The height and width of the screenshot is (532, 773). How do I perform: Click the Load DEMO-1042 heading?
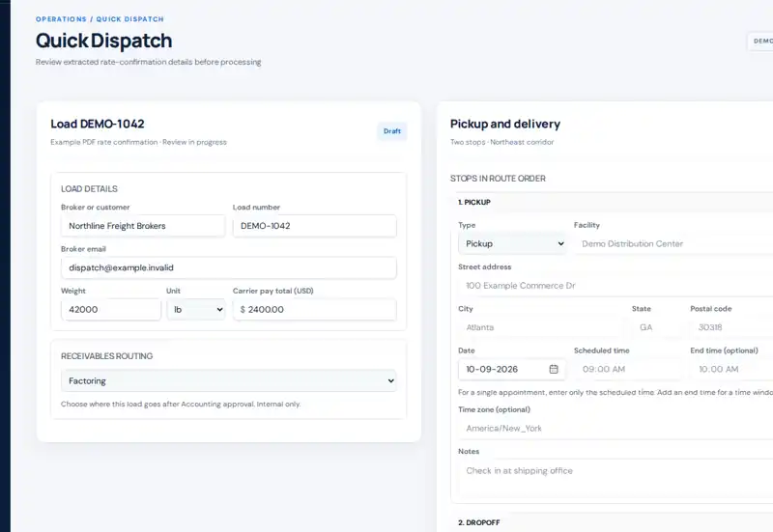click(x=98, y=124)
